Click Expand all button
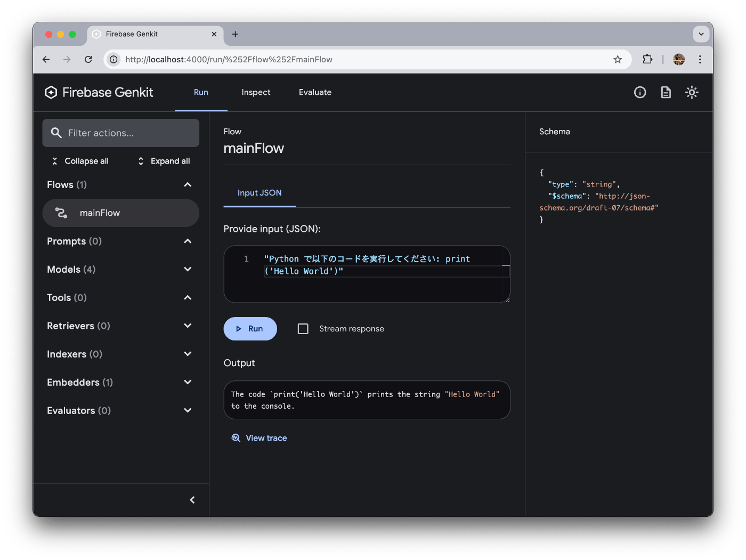This screenshot has height=560, width=746. click(164, 161)
